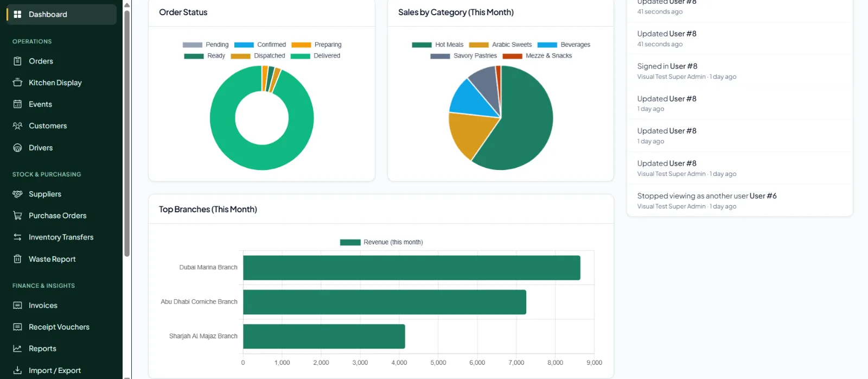Click the Dubai Marina Branch revenue bar
868x379 pixels.
(412, 268)
